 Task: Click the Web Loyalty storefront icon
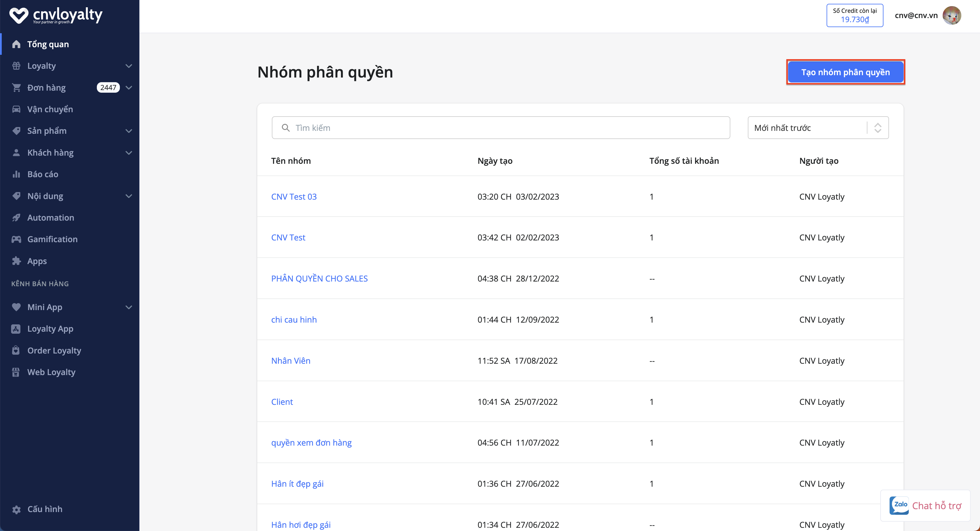16,372
